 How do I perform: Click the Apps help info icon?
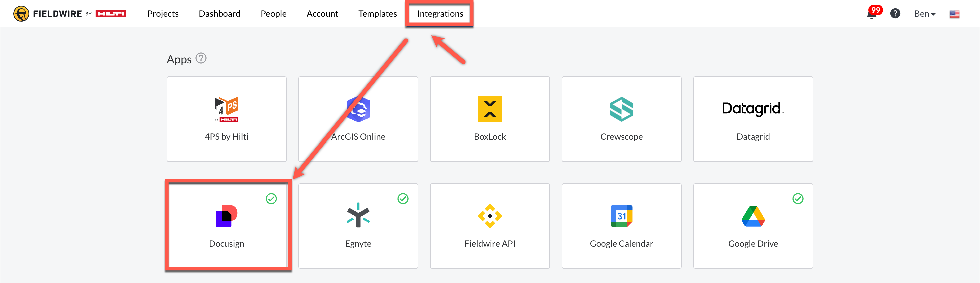[201, 58]
